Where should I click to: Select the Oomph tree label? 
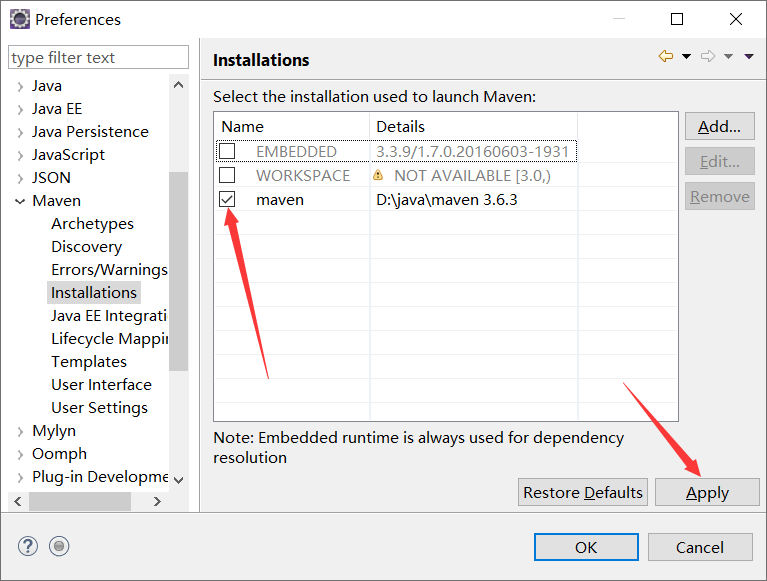60,454
